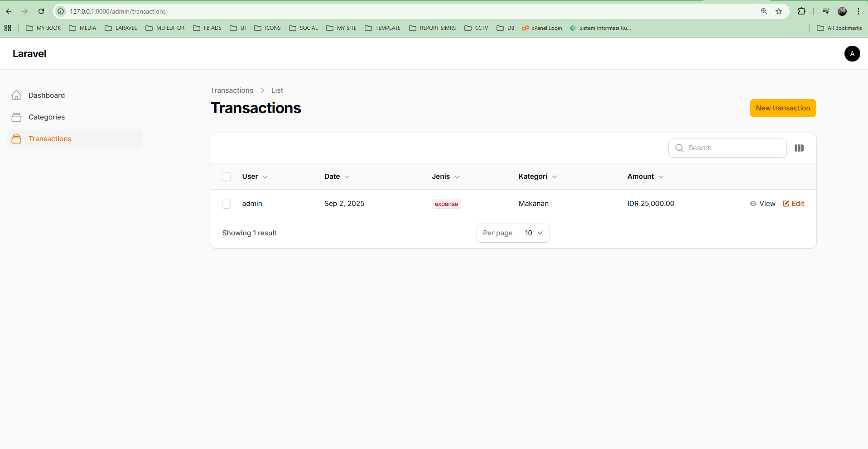Bookmark this page with the star icon
Viewport: 868px width, 449px height.
[779, 11]
